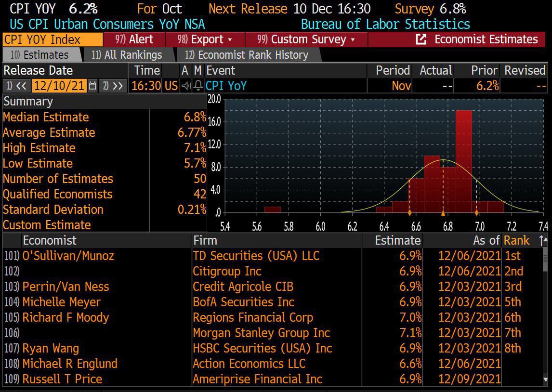The height and width of the screenshot is (392, 552).
Task: Click the Prior 6.2% value
Action: point(487,86)
